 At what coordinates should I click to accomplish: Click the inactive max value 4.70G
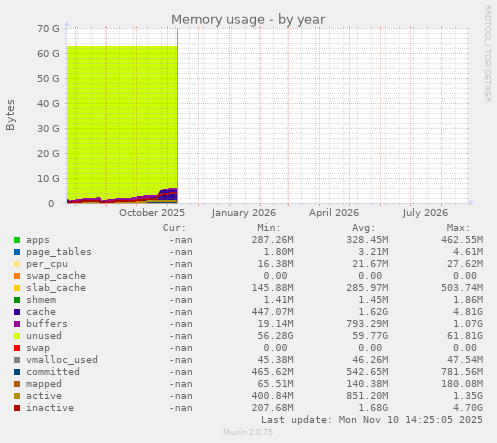click(x=468, y=408)
